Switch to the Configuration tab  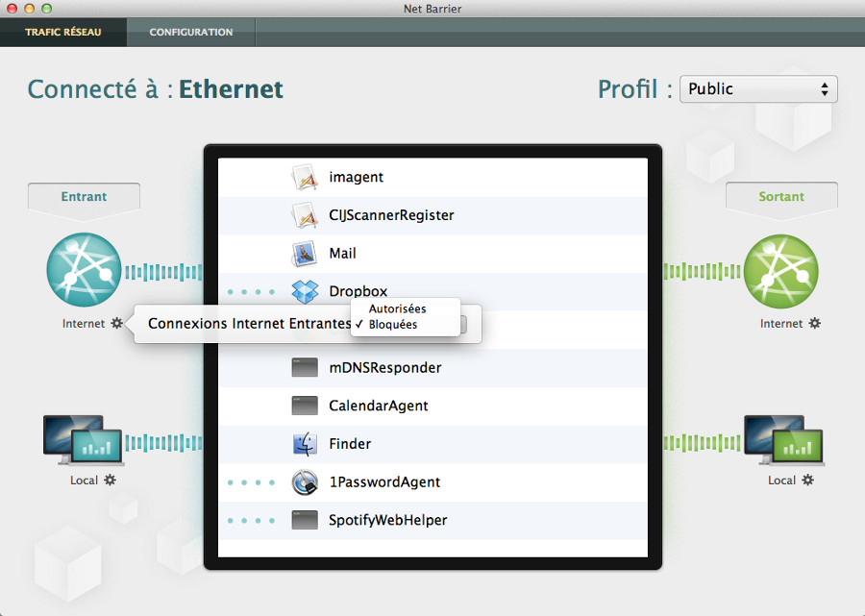pyautogui.click(x=191, y=32)
